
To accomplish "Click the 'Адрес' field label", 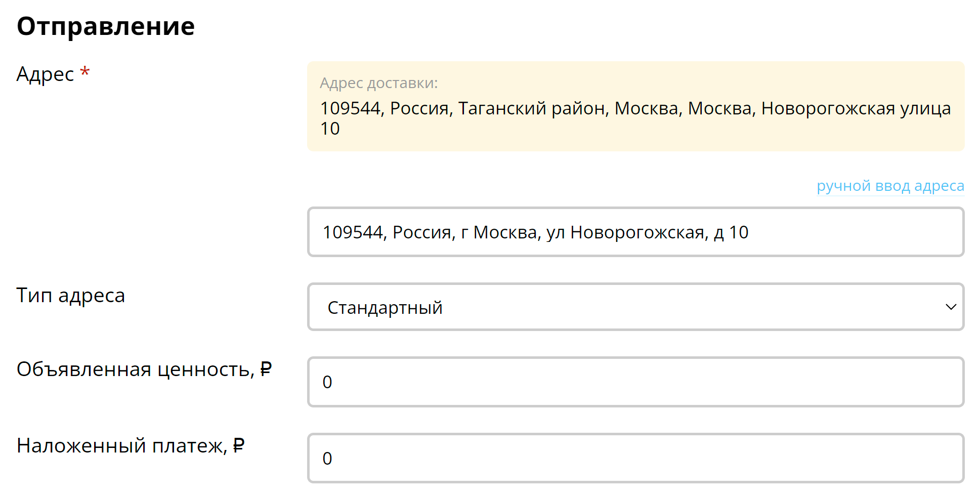I will coord(45,75).
